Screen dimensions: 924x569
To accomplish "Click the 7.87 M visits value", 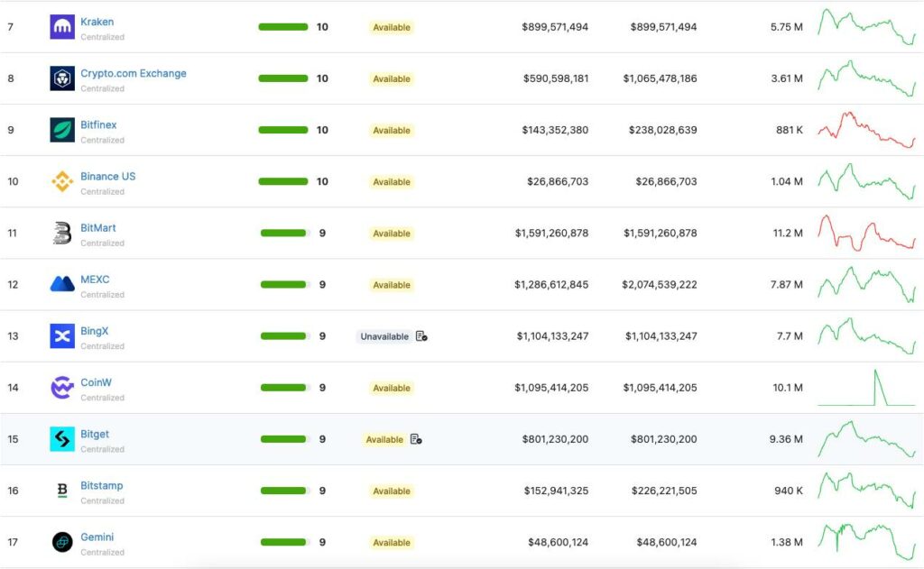I will 787,285.
